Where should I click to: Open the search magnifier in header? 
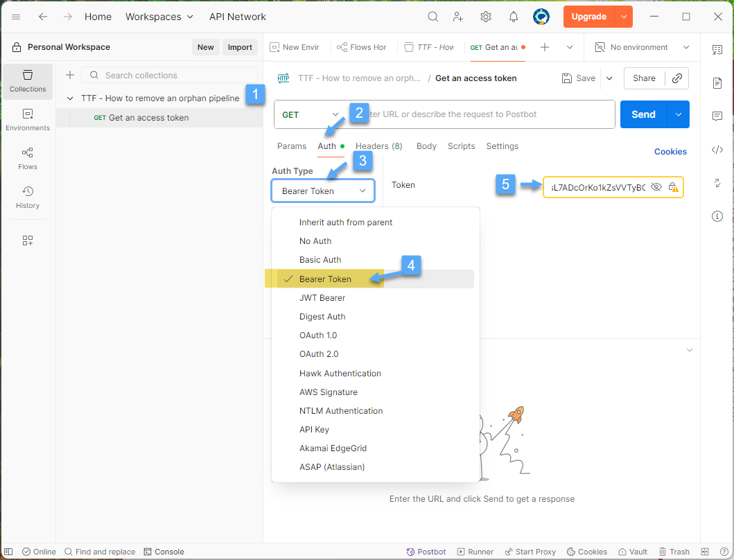(x=433, y=17)
